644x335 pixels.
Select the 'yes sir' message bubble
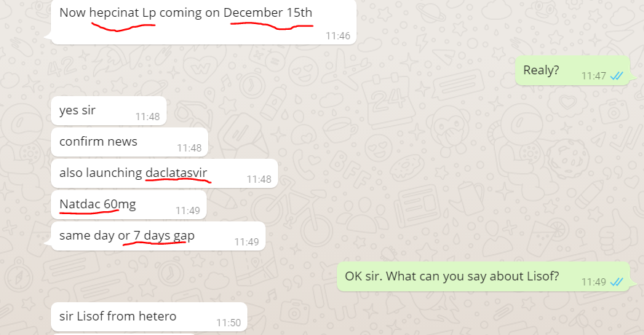click(109, 111)
